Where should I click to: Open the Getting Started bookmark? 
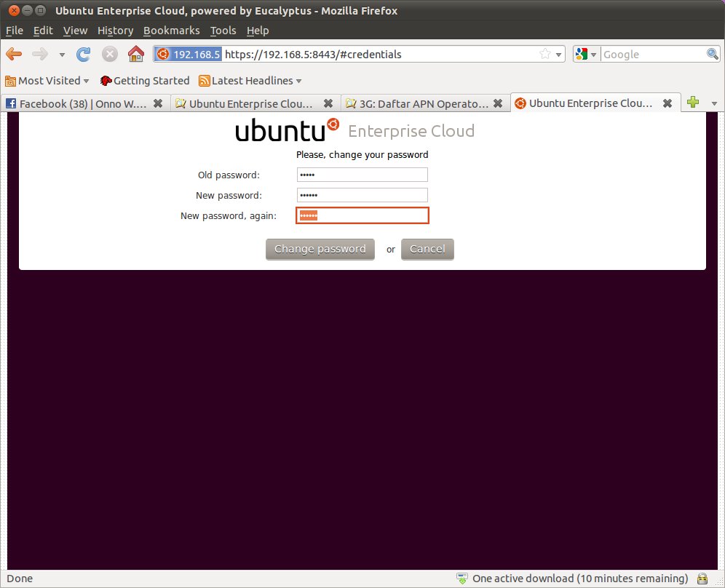click(x=145, y=81)
